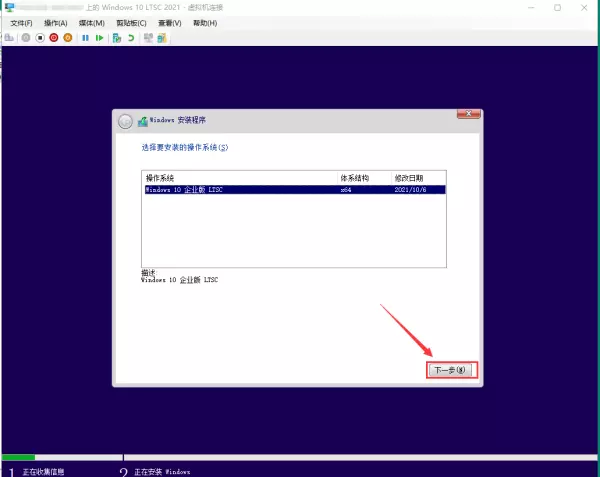Image resolution: width=600 pixels, height=477 pixels.
Task: Click the 2021/10/6 date cell
Action: pyautogui.click(x=410, y=190)
